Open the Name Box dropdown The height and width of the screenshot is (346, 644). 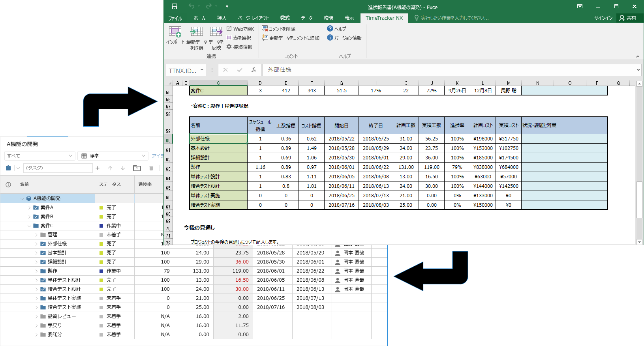[202, 70]
